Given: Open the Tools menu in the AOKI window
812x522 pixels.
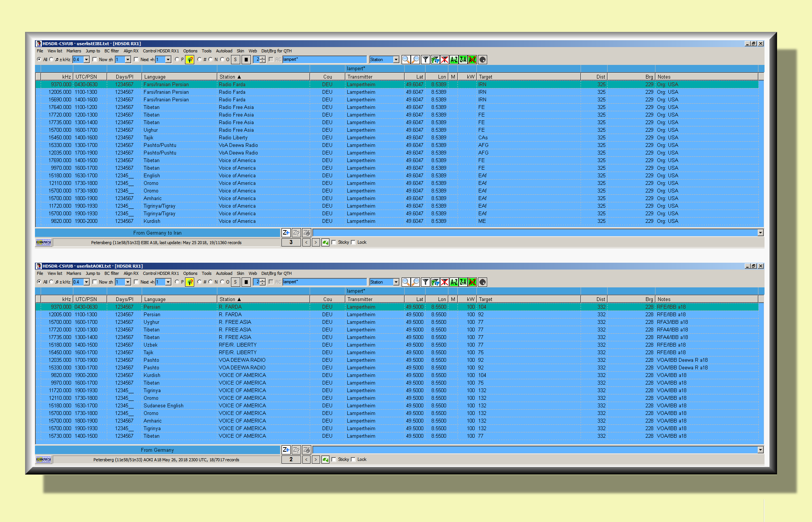Looking at the screenshot, I should coord(207,273).
